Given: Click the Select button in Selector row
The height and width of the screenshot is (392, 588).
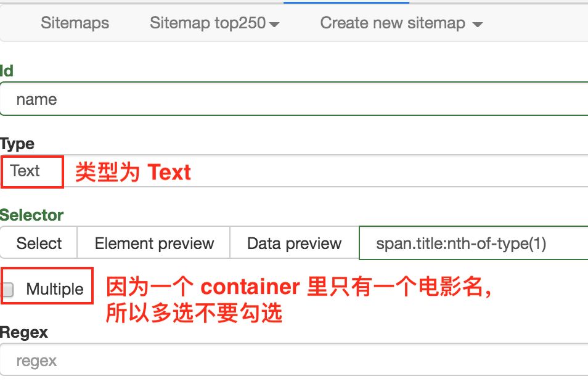Looking at the screenshot, I should (39, 243).
